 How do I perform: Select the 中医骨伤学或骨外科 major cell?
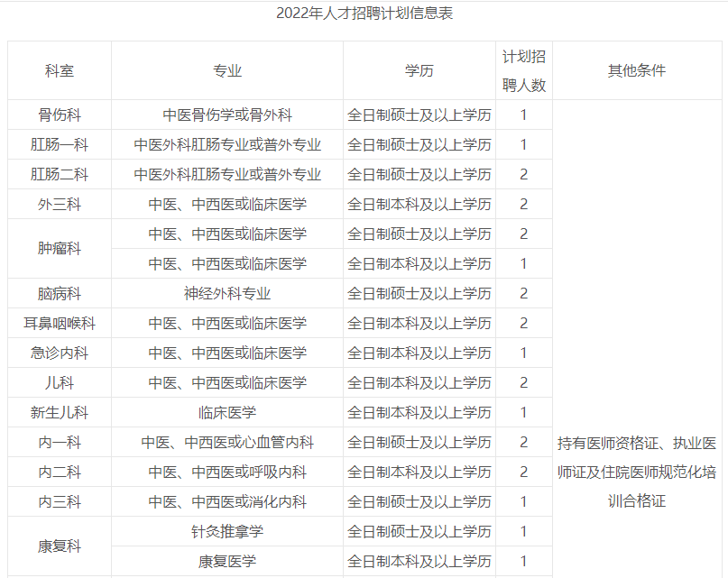point(227,115)
